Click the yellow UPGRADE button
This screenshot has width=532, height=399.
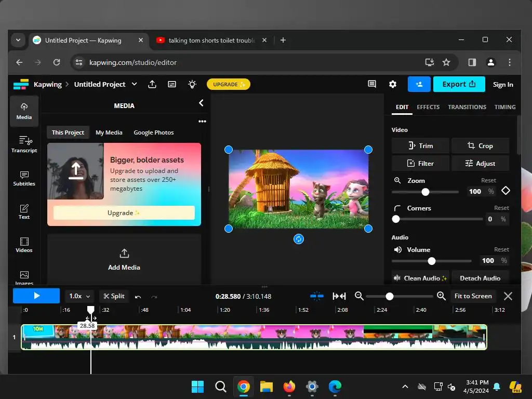point(229,84)
